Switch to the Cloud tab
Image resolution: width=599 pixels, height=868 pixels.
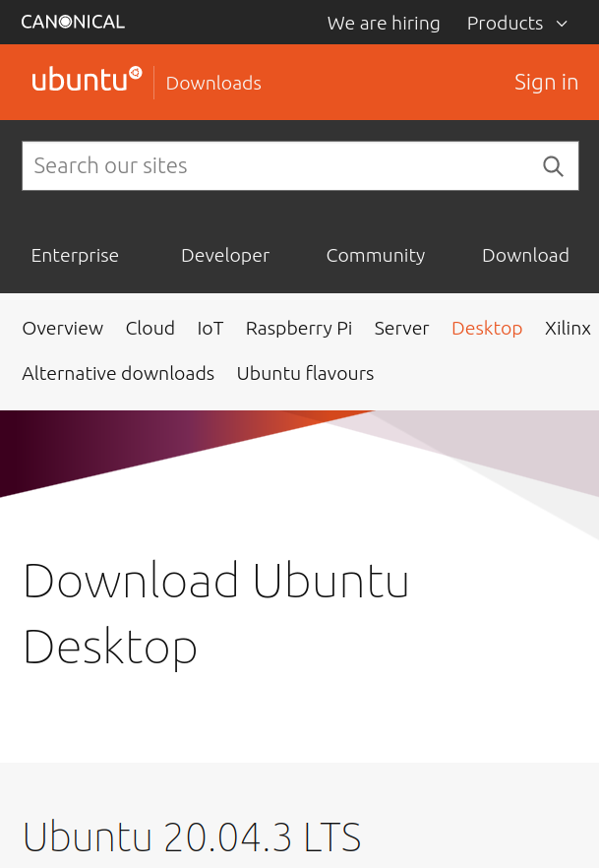(x=150, y=329)
